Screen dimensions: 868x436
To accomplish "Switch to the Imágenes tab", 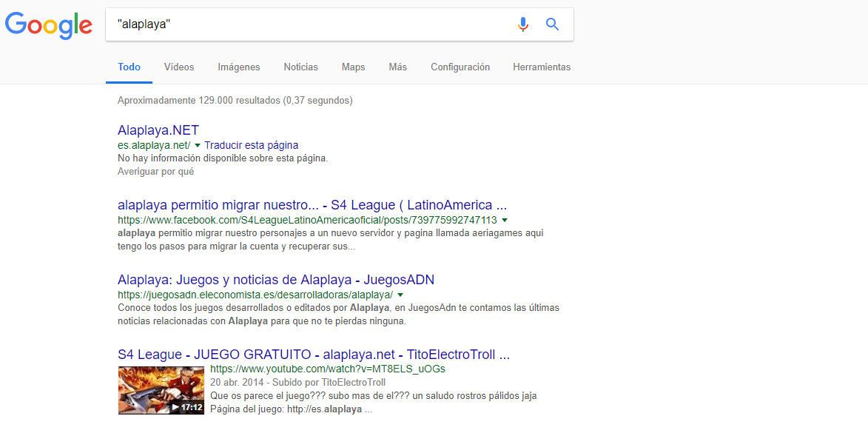I will click(238, 67).
